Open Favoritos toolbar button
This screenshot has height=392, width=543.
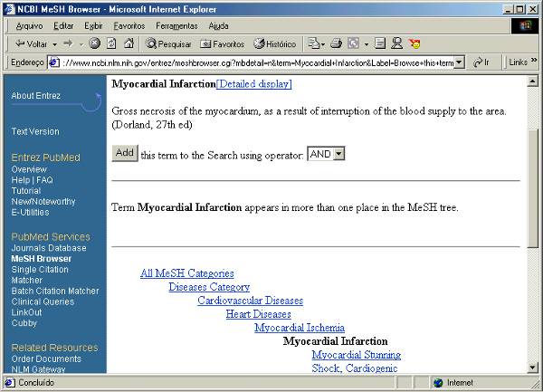click(x=223, y=44)
